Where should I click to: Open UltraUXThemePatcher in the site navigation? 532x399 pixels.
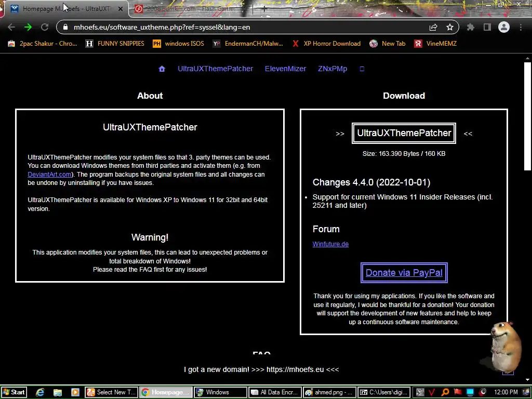click(x=216, y=69)
